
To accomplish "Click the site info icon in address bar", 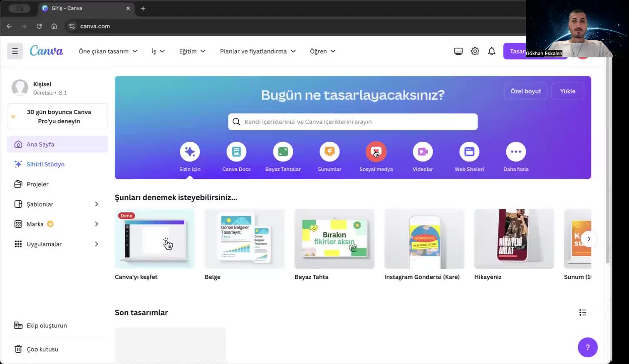I will (x=72, y=26).
